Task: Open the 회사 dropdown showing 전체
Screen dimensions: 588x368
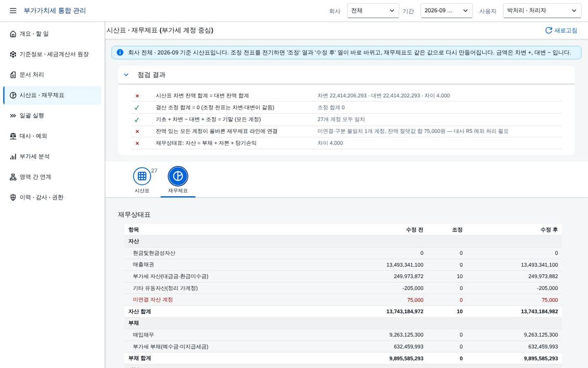Action: point(373,10)
